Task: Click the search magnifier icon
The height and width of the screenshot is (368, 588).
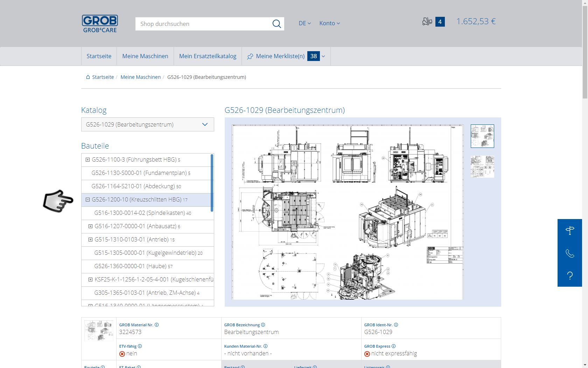Action: (276, 24)
